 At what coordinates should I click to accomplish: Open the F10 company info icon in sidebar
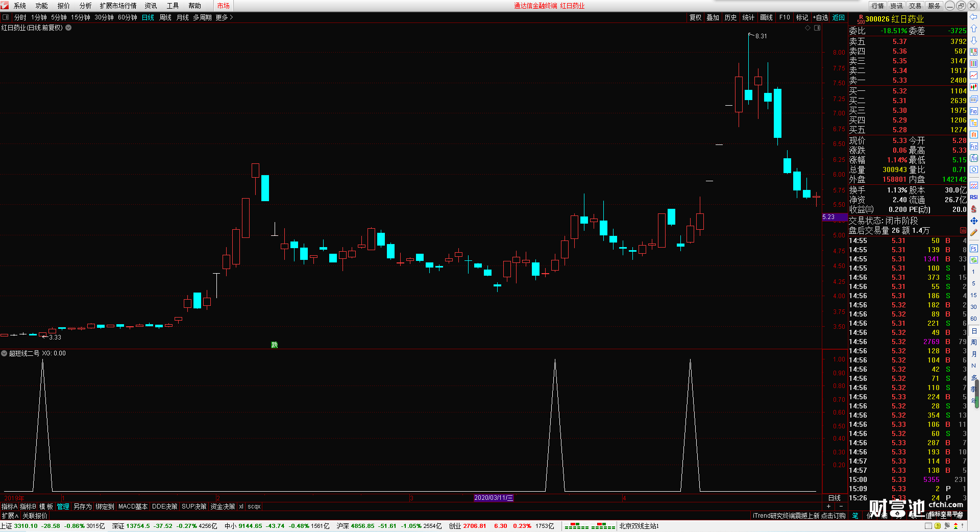pyautogui.click(x=974, y=111)
